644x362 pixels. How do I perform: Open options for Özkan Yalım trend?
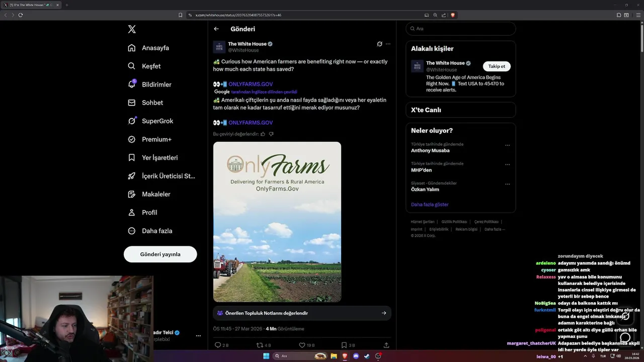[x=507, y=184]
